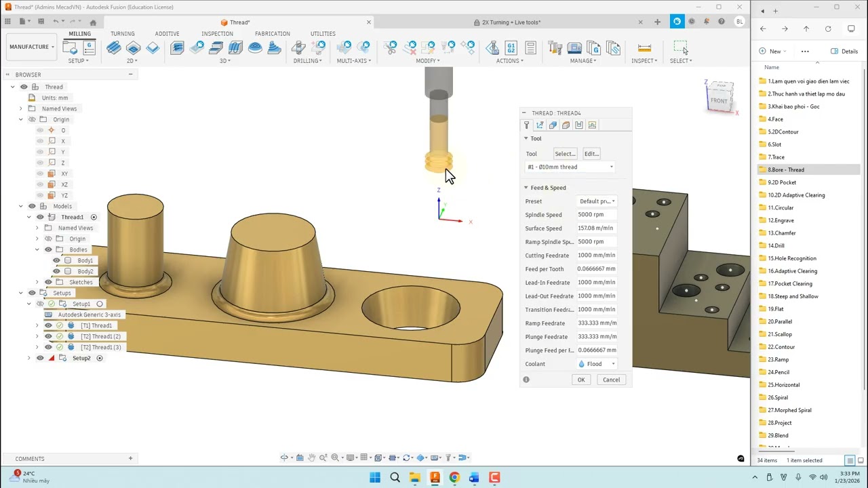Open the New Setup tool in toolbar
This screenshot has width=868, height=488.
[70, 47]
